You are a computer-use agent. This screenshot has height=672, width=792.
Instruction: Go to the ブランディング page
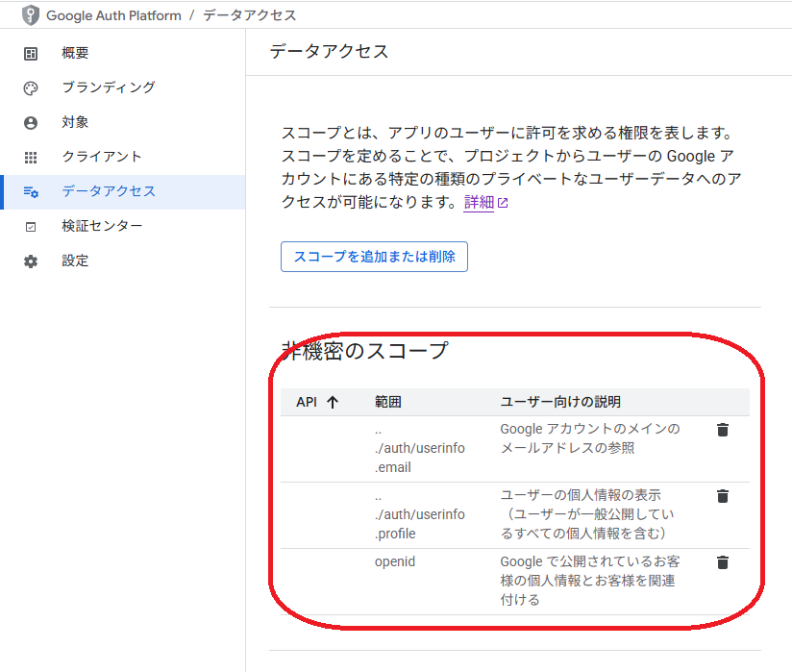coord(108,88)
